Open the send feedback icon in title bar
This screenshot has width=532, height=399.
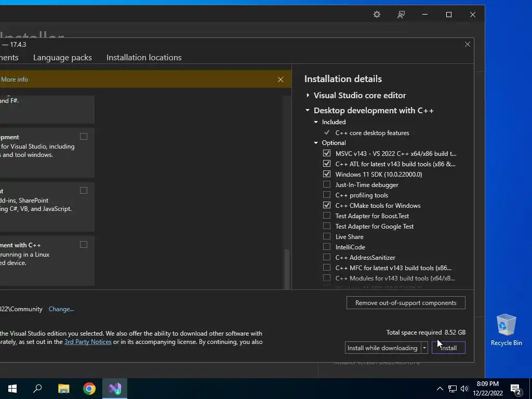[x=401, y=15]
